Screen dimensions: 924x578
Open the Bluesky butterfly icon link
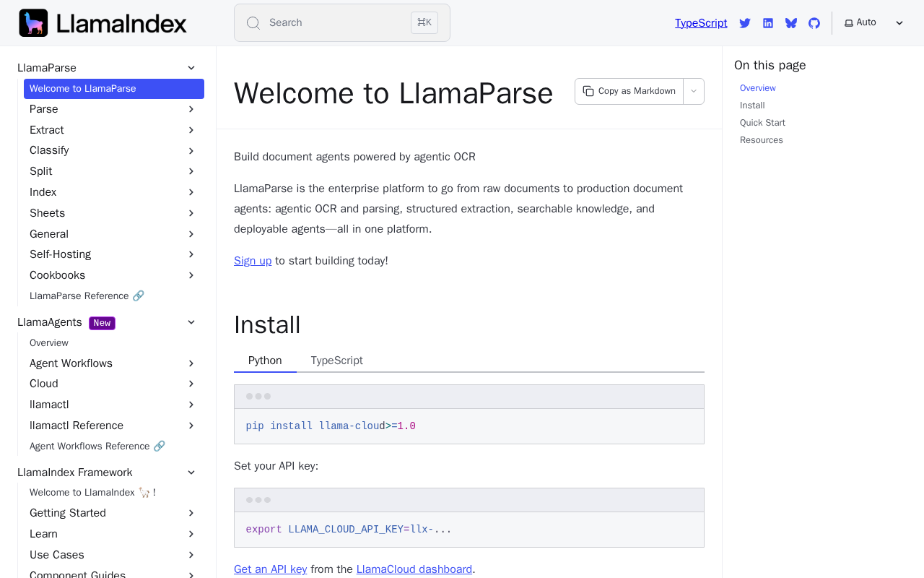pyautogui.click(x=791, y=23)
